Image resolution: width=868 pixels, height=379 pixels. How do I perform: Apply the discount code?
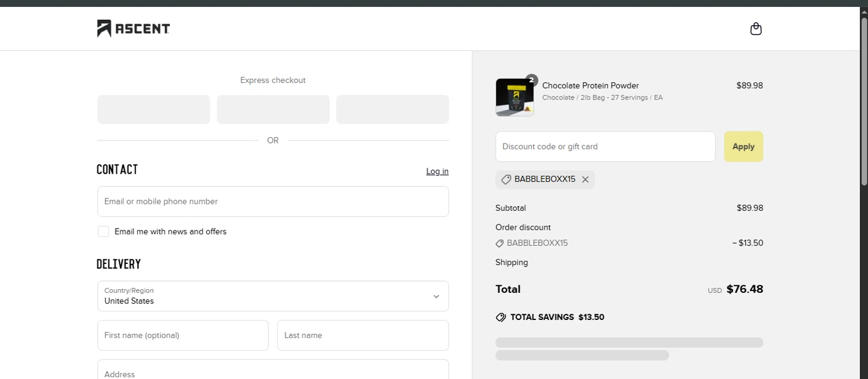tap(744, 146)
